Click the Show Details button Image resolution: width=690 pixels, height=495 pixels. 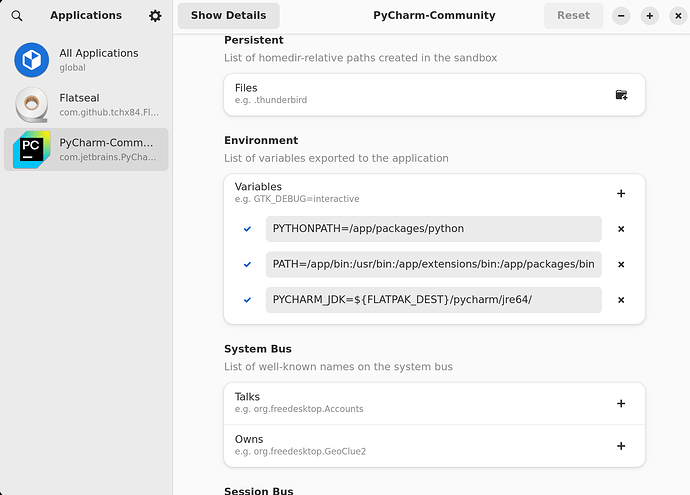tap(228, 16)
